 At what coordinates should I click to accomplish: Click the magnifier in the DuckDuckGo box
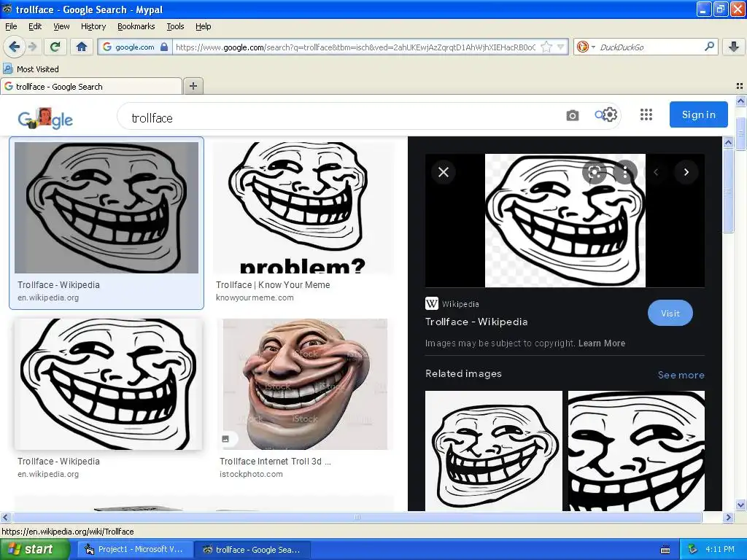[x=709, y=47]
